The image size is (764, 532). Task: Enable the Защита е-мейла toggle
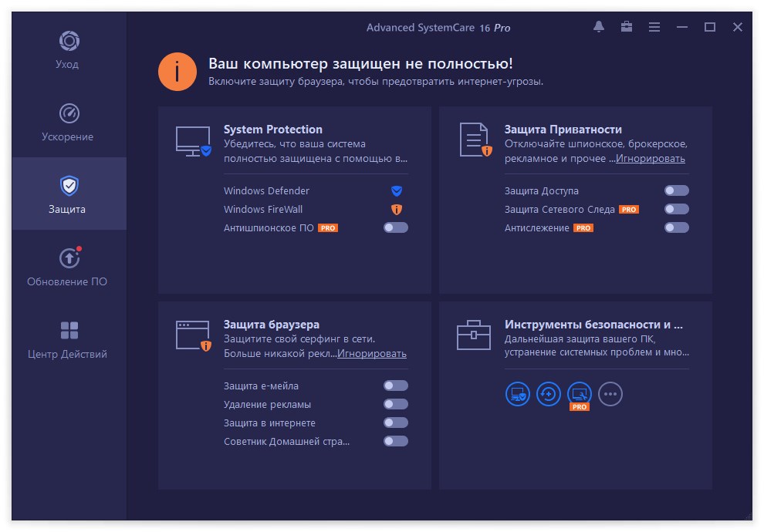pyautogui.click(x=396, y=386)
